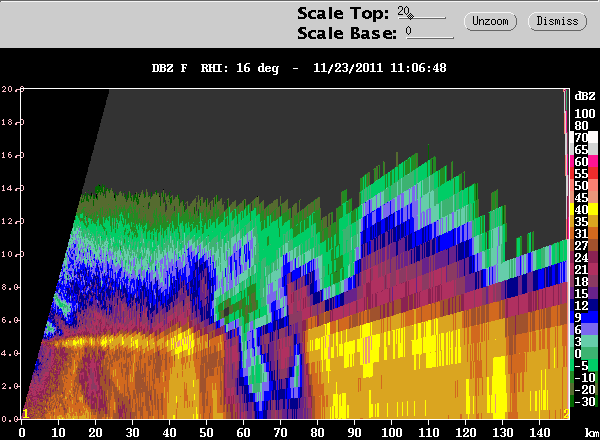Click the 100 km range axis label
The image size is (600, 440).
[x=391, y=433]
